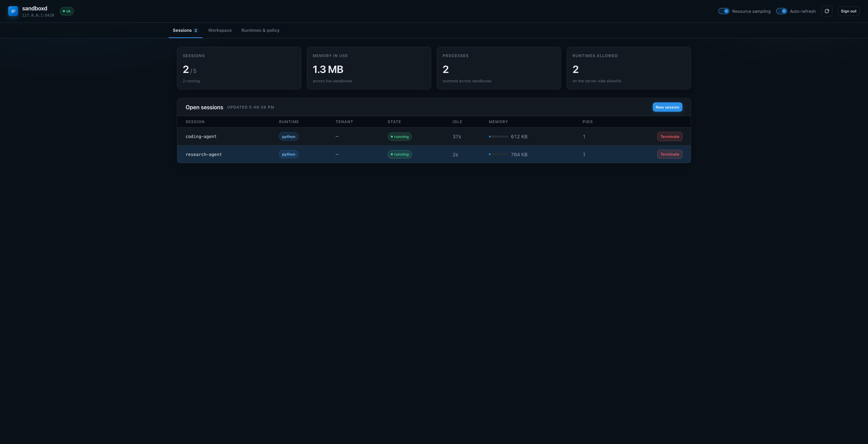The width and height of the screenshot is (868, 444).
Task: Click the TENANT column header
Action: coord(344,122)
